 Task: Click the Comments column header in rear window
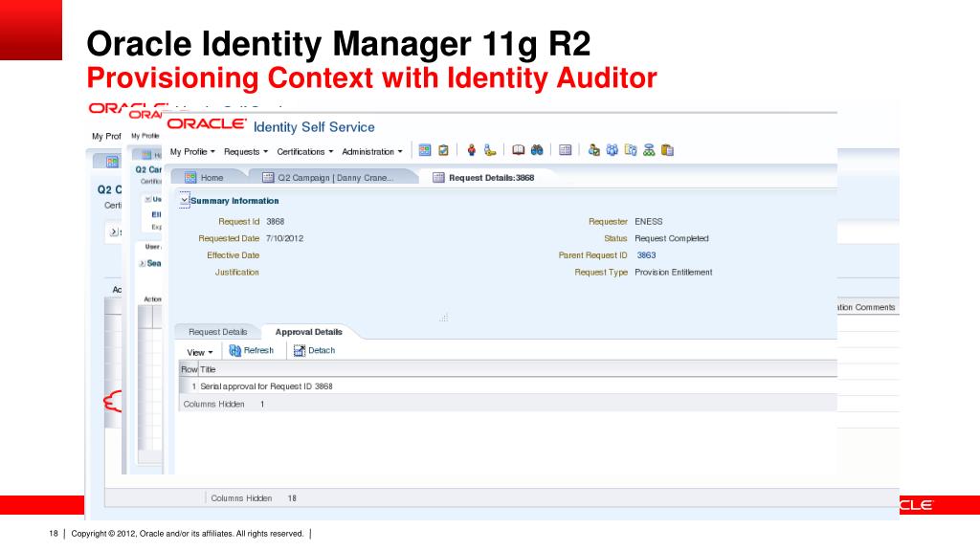(x=866, y=307)
